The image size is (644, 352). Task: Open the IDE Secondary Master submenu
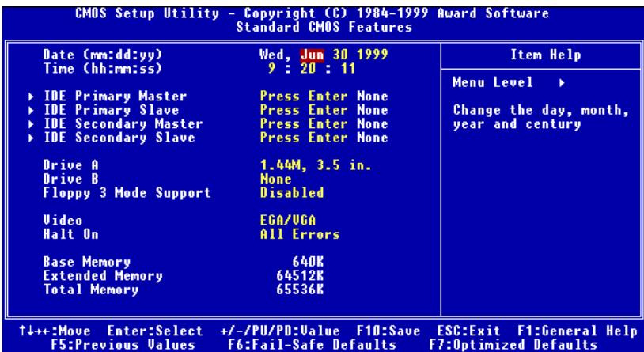[123, 124]
